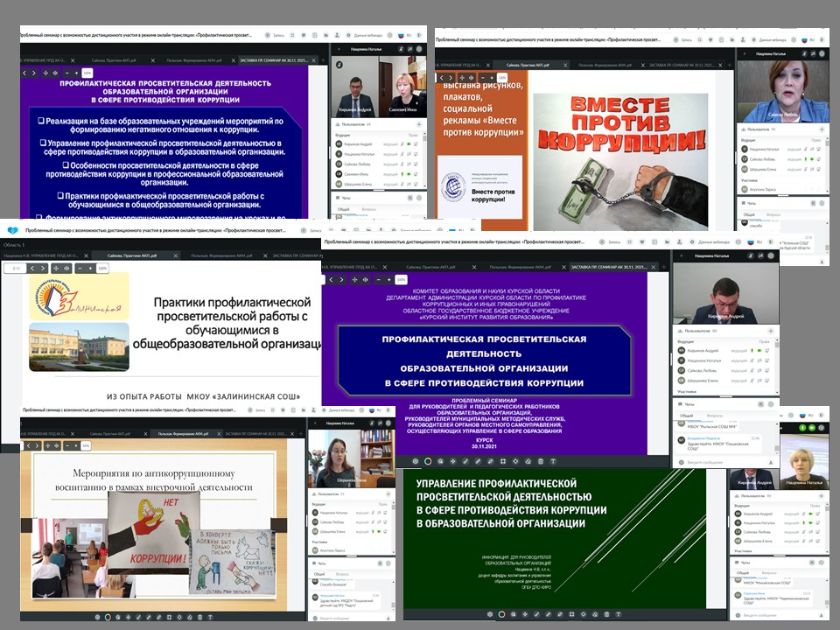840x630 pixels.
Task: Focus the message input in purple title-slide window's chat
Action: pyautogui.click(x=724, y=462)
